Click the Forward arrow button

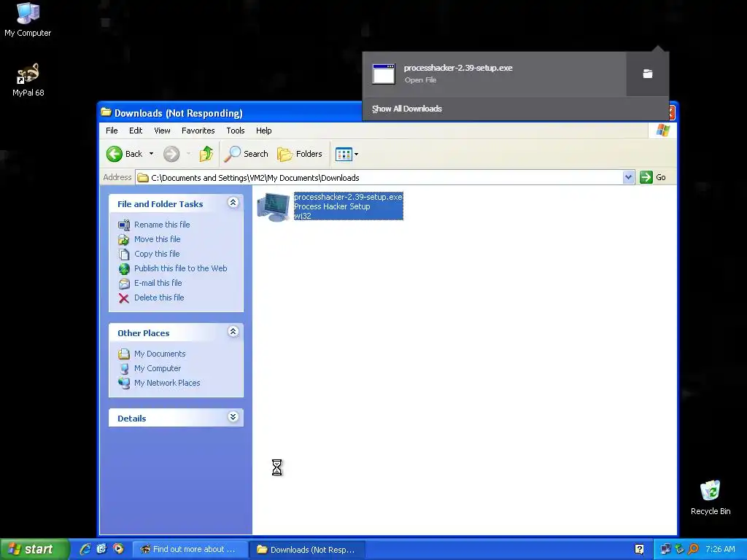171,154
